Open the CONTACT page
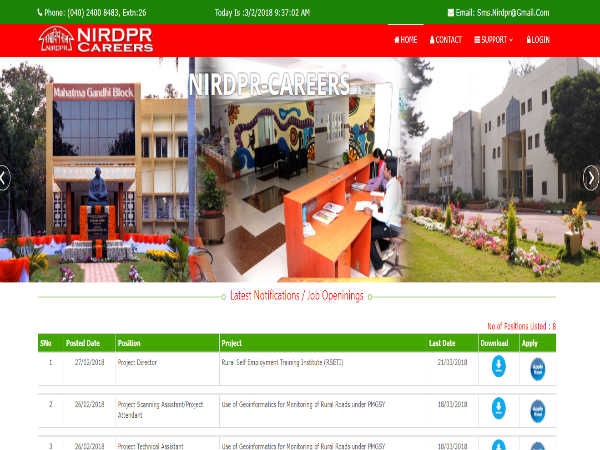The width and height of the screenshot is (600, 450). [446, 40]
